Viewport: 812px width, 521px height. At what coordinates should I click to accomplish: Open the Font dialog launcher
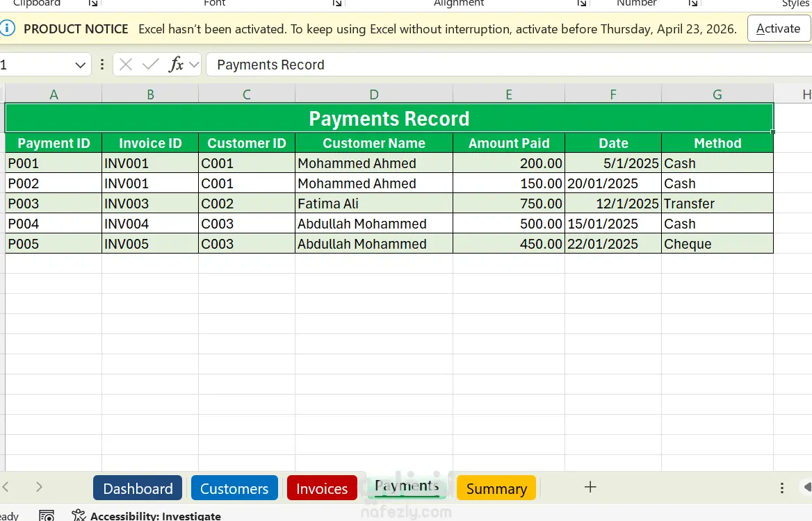(x=337, y=3)
